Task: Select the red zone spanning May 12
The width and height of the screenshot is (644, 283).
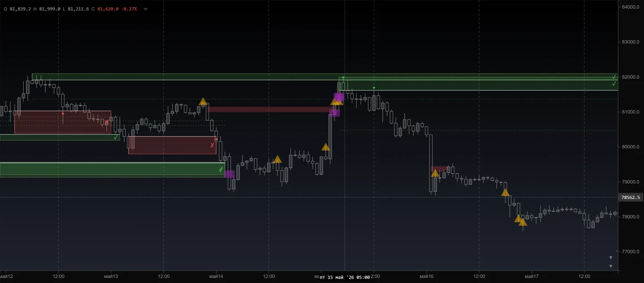Action: (62, 122)
